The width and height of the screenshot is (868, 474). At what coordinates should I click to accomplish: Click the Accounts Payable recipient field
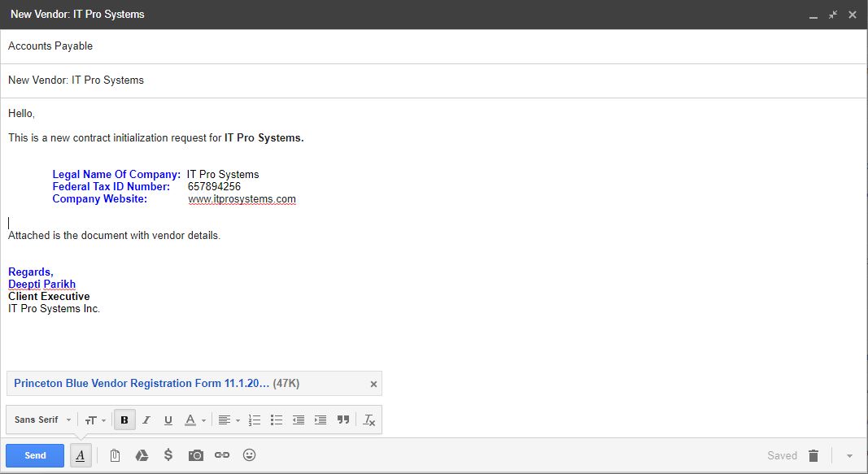tap(434, 46)
